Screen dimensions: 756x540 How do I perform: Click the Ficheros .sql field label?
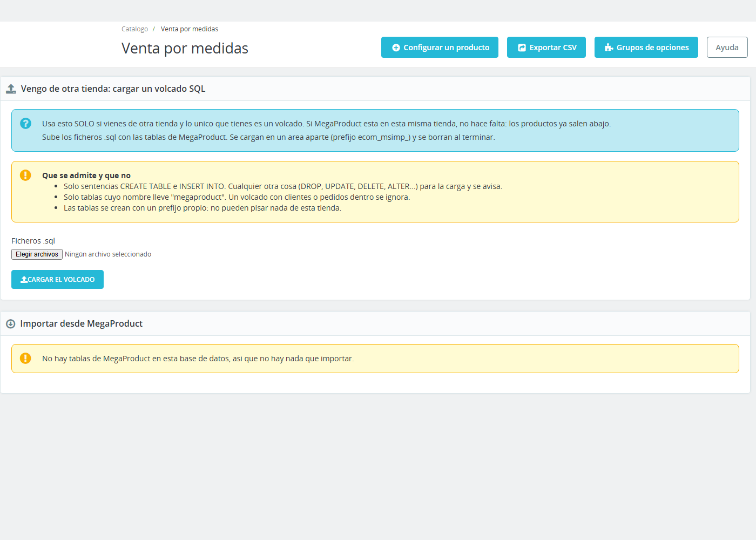(33, 241)
